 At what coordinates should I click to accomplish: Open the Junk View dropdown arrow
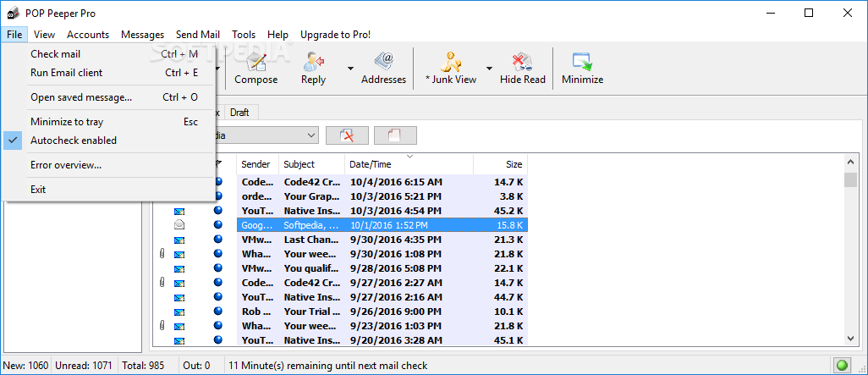pyautogui.click(x=489, y=68)
